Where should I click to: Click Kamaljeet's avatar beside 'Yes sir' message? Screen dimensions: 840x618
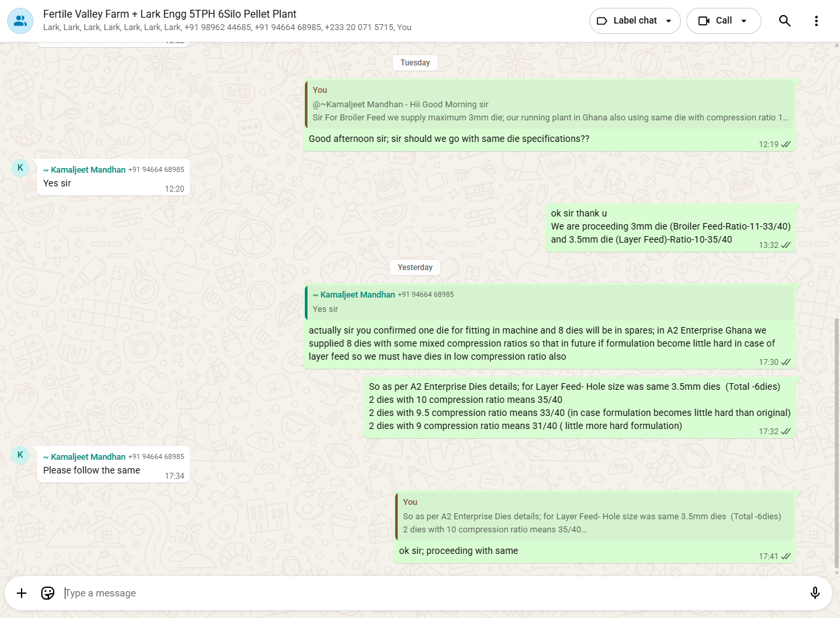tap(20, 168)
